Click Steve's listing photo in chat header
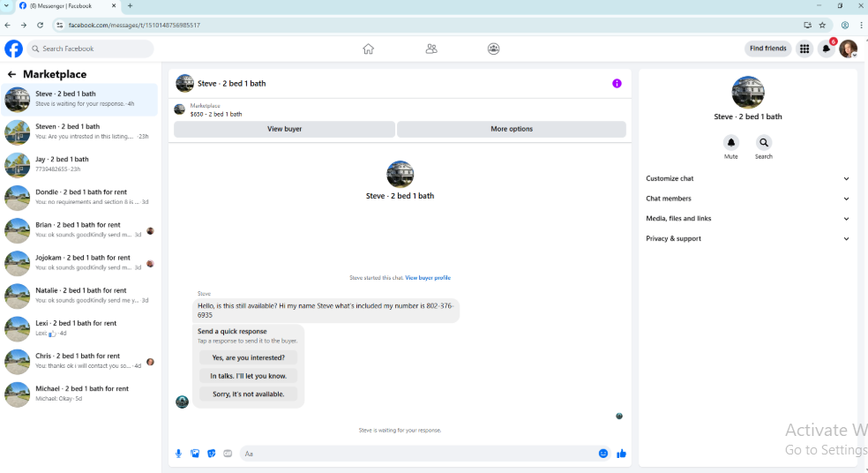This screenshot has width=868, height=473. 185,84
